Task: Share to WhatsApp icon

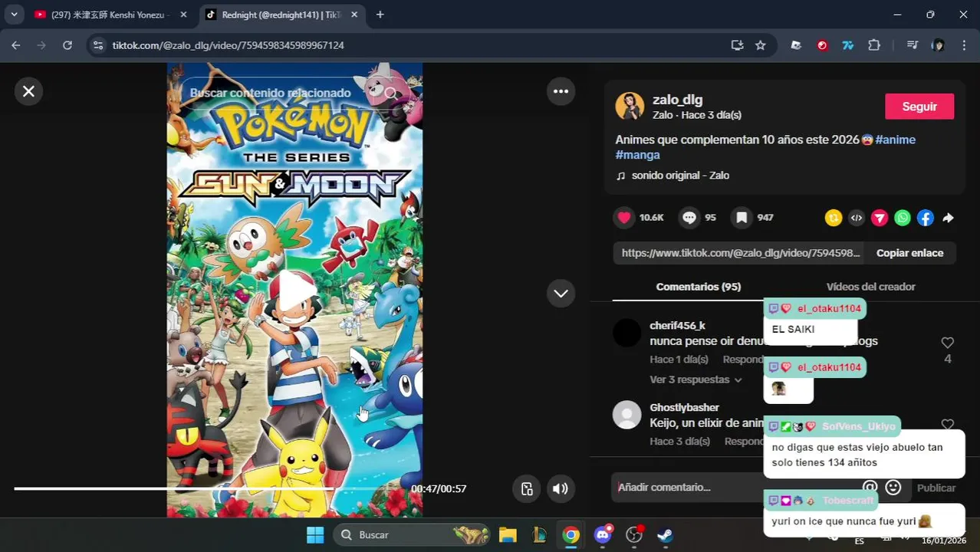Action: (903, 218)
